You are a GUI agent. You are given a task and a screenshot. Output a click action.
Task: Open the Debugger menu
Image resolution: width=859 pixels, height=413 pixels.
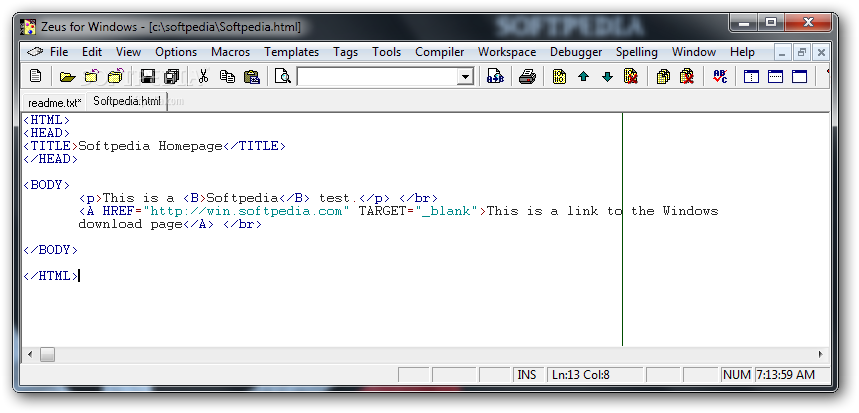[576, 52]
